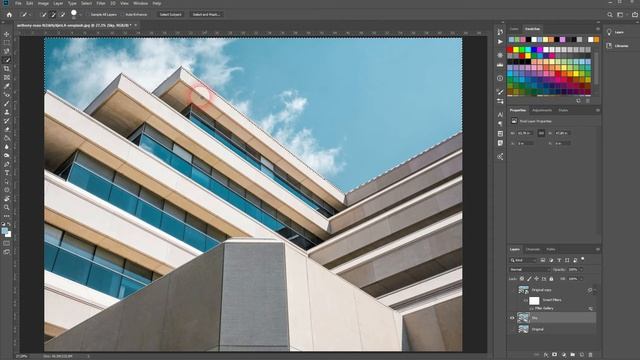Collapse Original copy layer smart filters arrow
Viewport: 640px width, 360px height.
click(594, 290)
